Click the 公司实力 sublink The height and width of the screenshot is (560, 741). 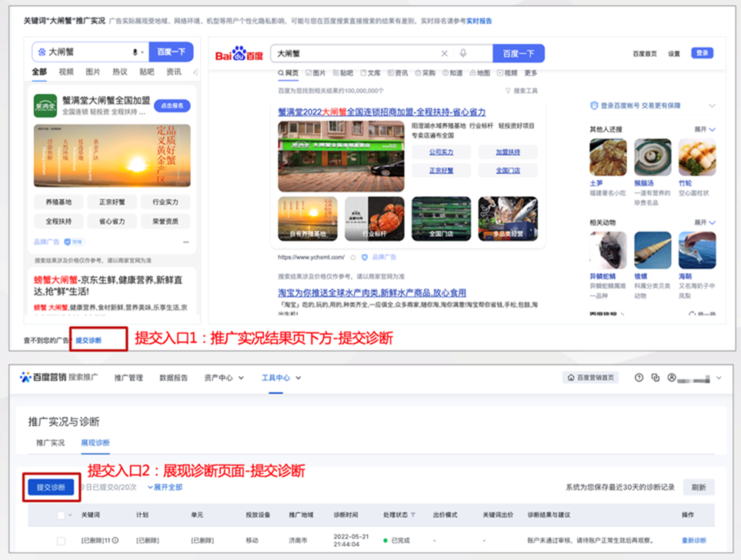coord(442,152)
